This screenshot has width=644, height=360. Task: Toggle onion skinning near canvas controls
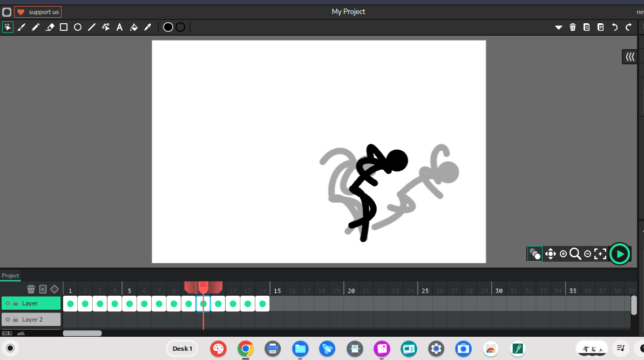click(534, 254)
